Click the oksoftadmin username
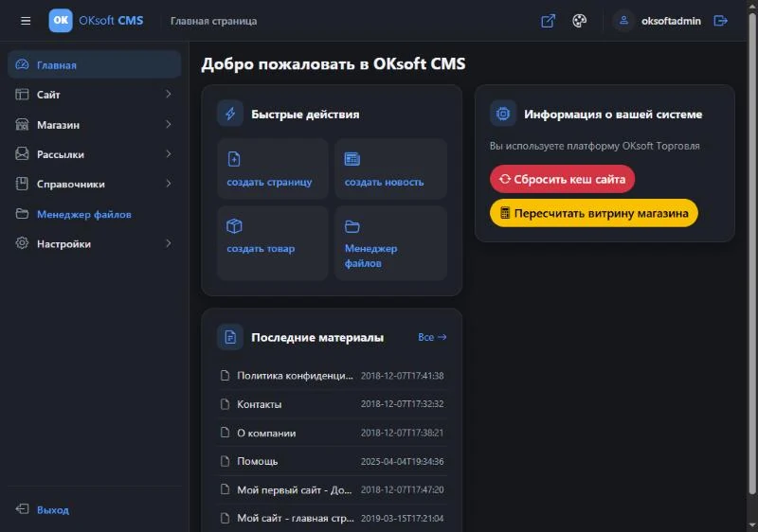Screen dimensions: 758x532 click(671, 21)
